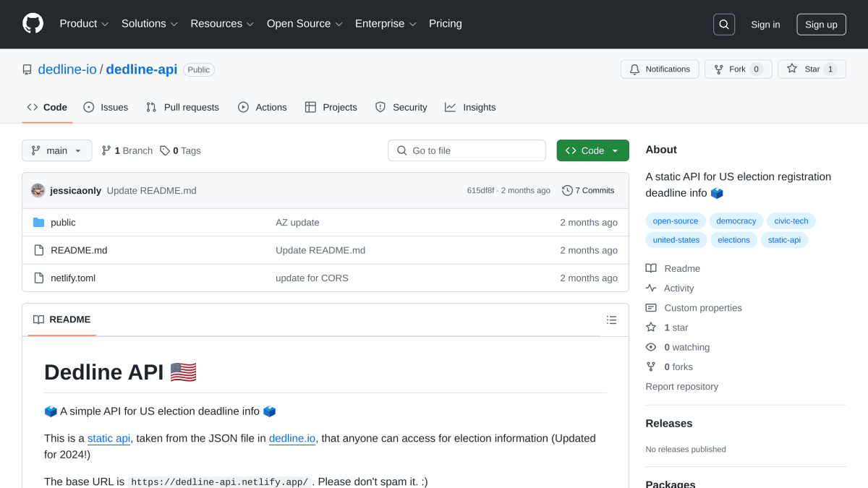Image resolution: width=868 pixels, height=488 pixels.
Task: Switch to the Issues tab
Action: coord(106,107)
